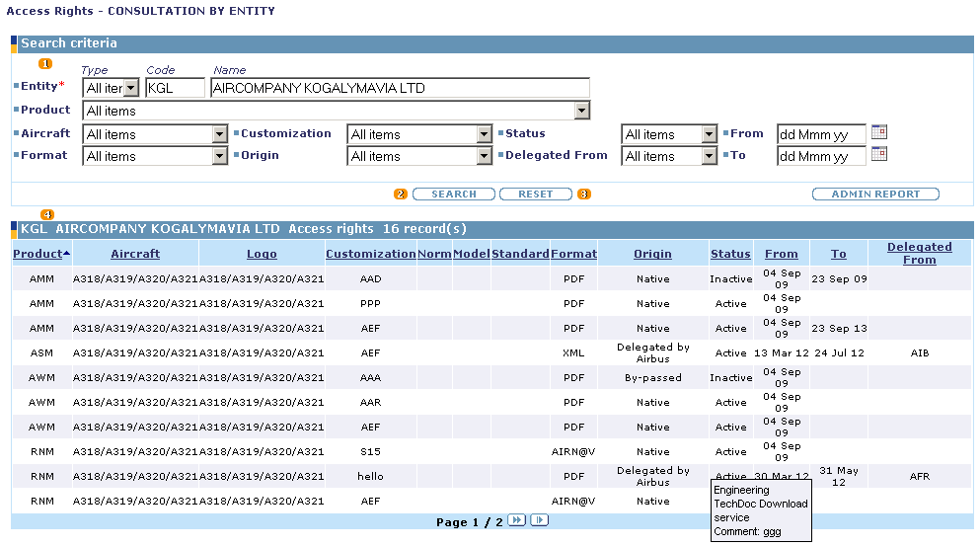Sort by Format column header
The width and height of the screenshot is (980, 546).
(573, 254)
